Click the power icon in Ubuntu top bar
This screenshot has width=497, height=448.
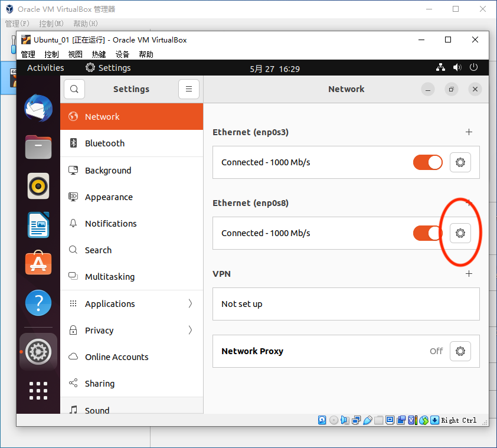(x=473, y=67)
